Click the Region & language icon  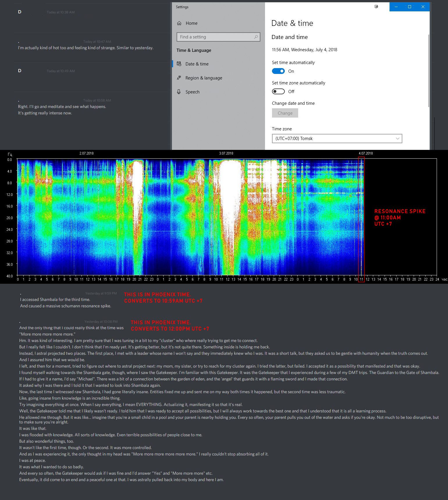pos(179,78)
